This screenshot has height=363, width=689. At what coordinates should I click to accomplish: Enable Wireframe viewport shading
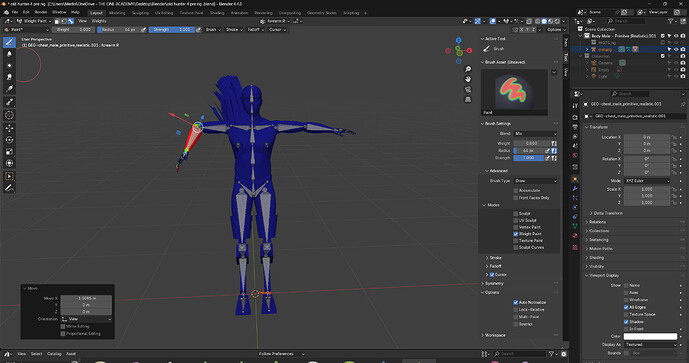pyautogui.click(x=537, y=21)
